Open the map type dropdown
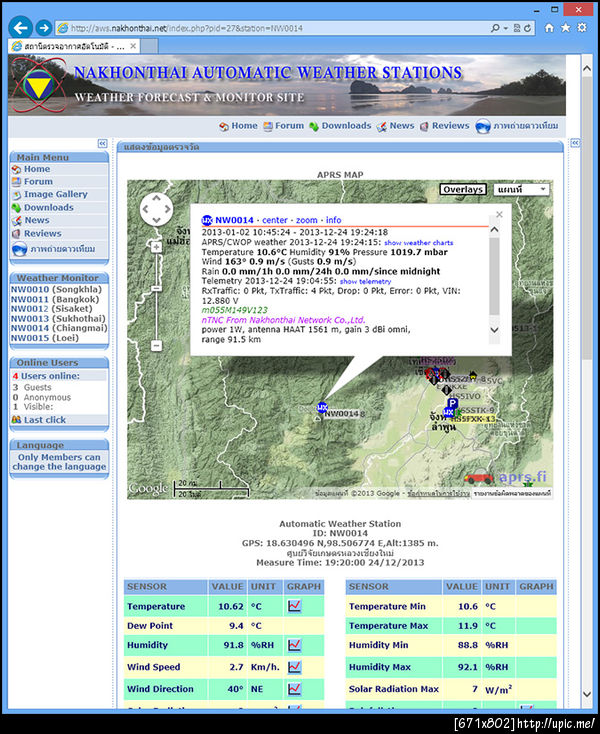Viewport: 600px width, 734px height. click(521, 189)
